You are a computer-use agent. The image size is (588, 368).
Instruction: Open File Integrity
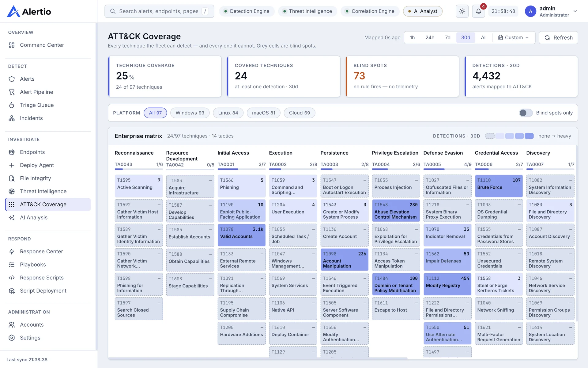point(48,178)
